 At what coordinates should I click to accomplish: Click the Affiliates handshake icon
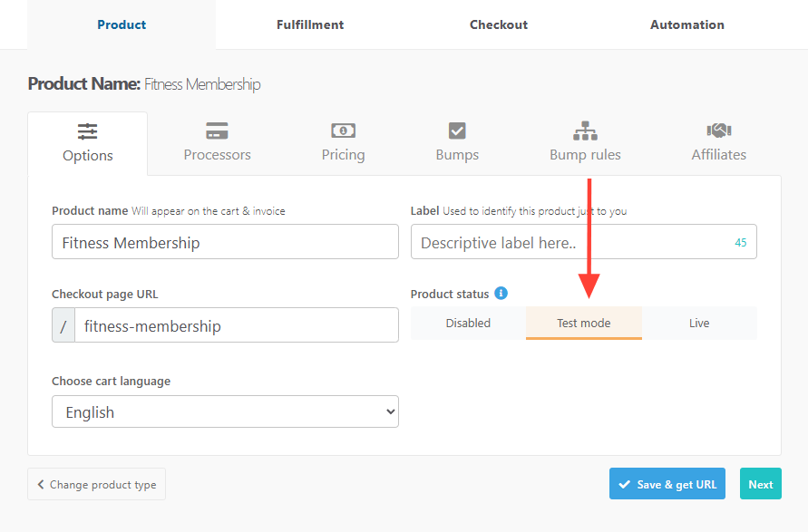click(x=718, y=131)
